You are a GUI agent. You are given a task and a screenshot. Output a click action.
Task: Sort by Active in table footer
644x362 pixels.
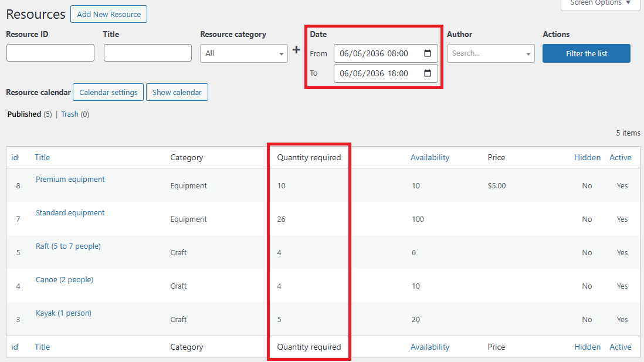(x=620, y=347)
